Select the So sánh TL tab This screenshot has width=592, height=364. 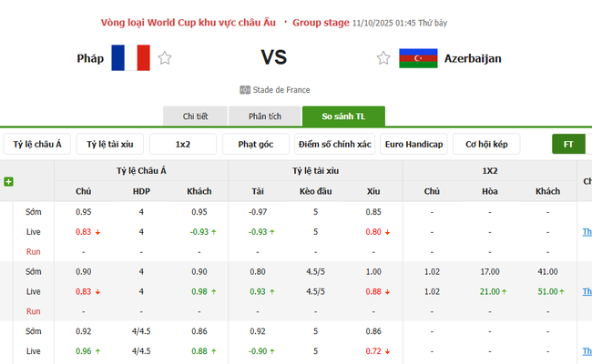pos(343,116)
